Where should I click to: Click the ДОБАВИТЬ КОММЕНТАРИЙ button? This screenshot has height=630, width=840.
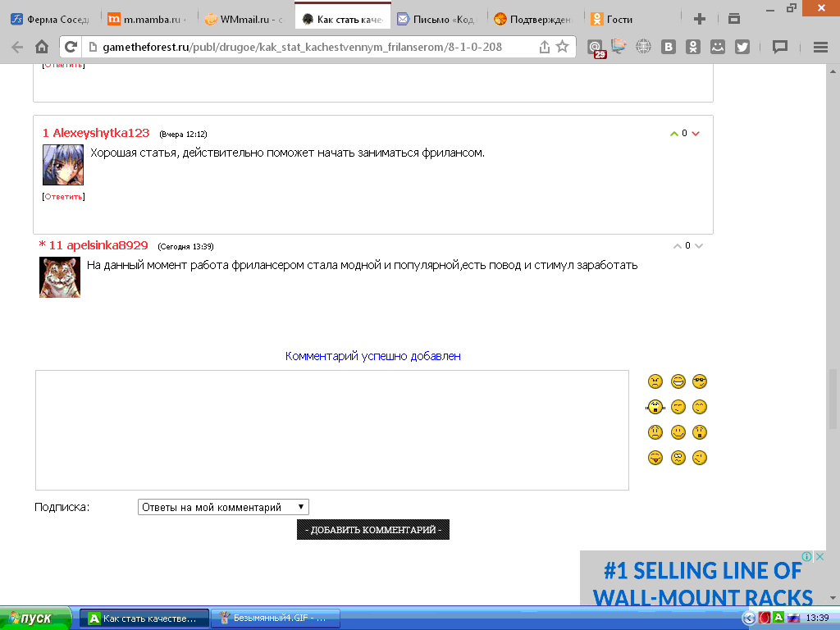pos(373,529)
